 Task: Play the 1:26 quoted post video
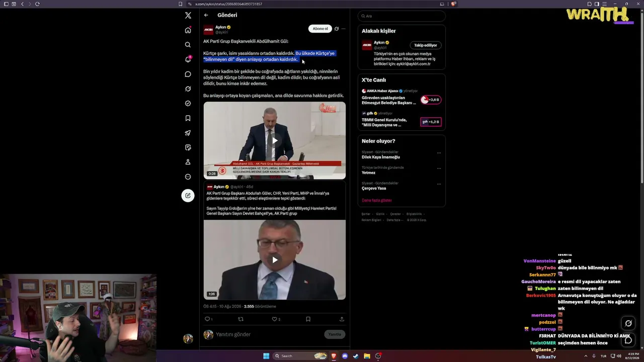(275, 260)
